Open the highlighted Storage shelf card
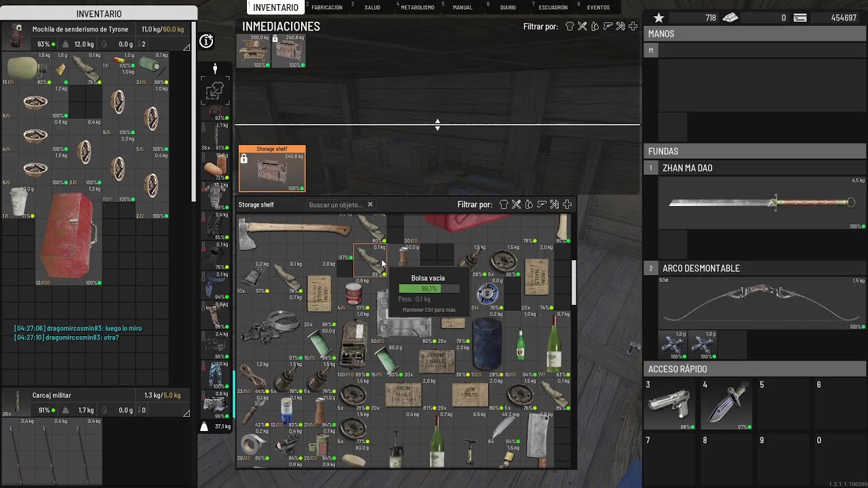Image resolution: width=868 pixels, height=488 pixels. pyautogui.click(x=272, y=169)
